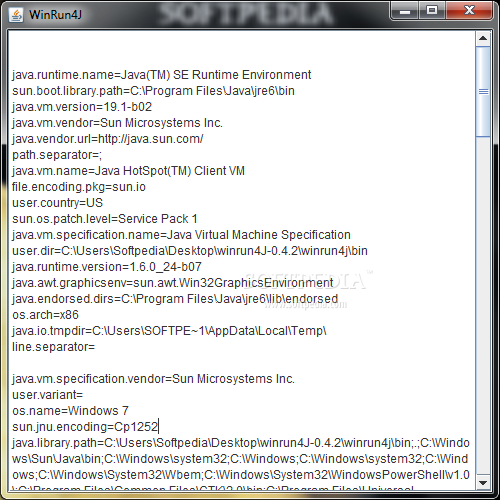
Task: Click the sun.boot.library.path line
Action: point(153,91)
